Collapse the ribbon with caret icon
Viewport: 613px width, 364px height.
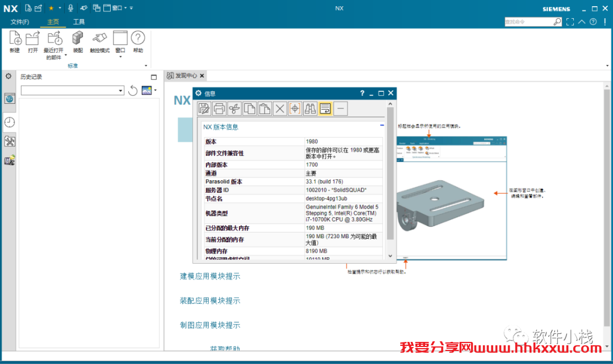tap(582, 22)
